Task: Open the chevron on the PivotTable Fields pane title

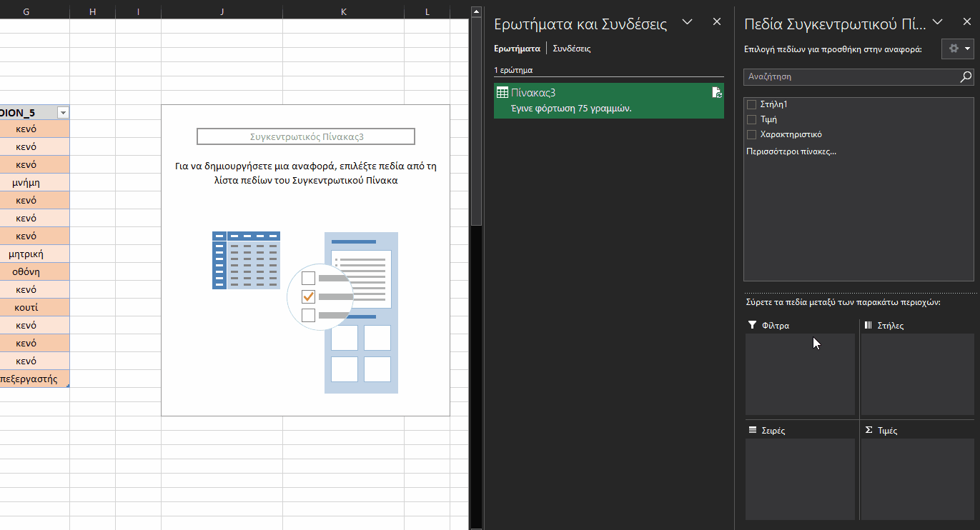Action: coord(939,21)
